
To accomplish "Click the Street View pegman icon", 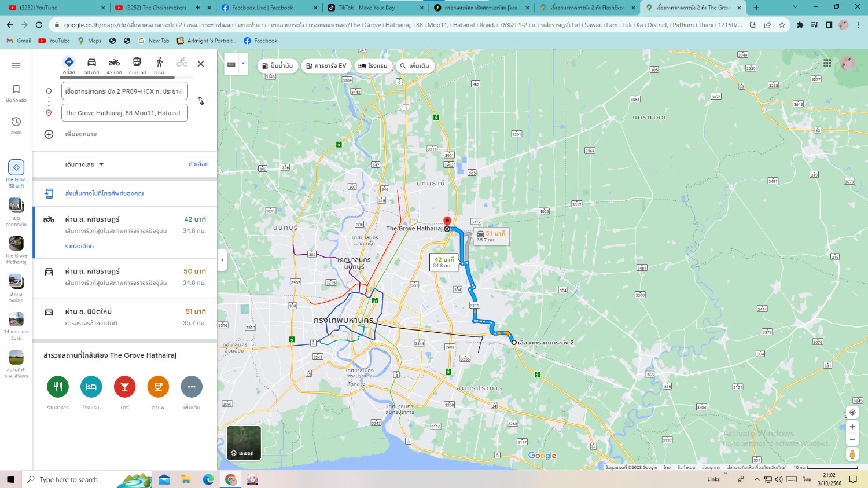I will [852, 454].
